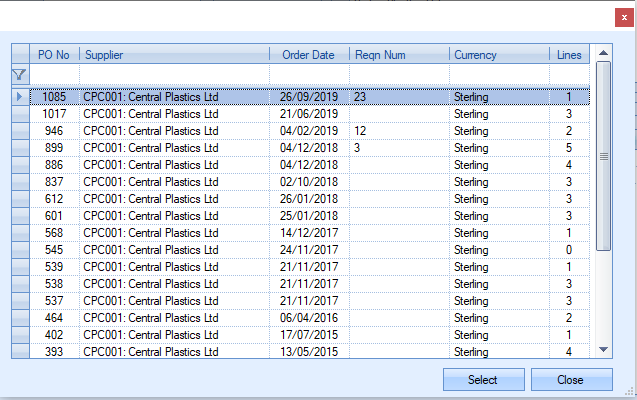
Task: Sort by Order Date column header
Action: (x=308, y=55)
